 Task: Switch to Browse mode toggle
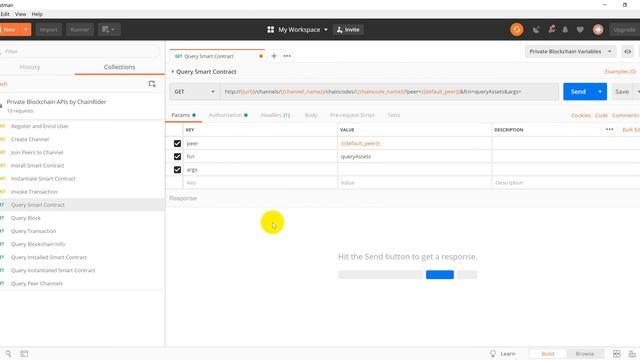pyautogui.click(x=584, y=353)
